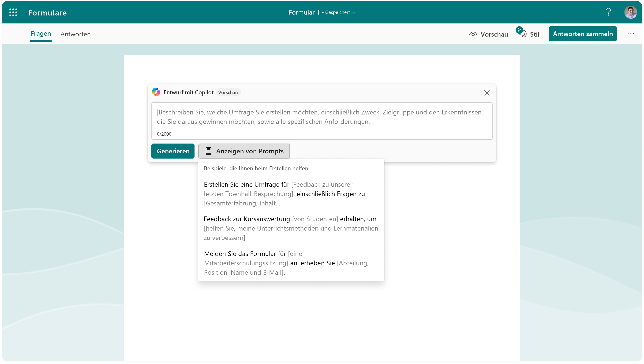Click into the survey description text box

[322, 121]
